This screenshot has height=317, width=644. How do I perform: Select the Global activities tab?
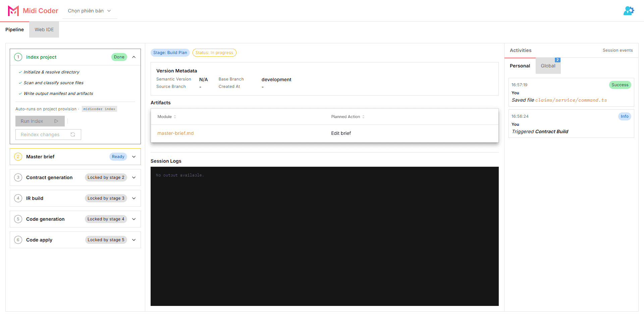coord(548,66)
